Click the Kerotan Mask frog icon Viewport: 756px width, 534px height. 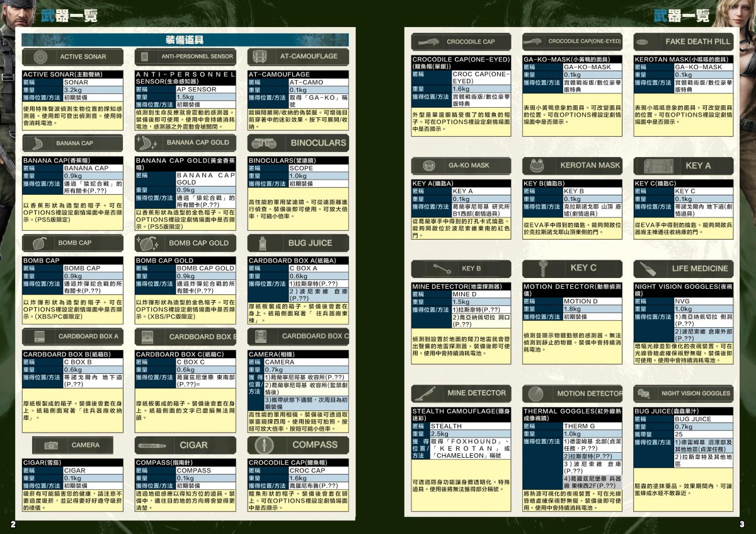[x=537, y=166]
